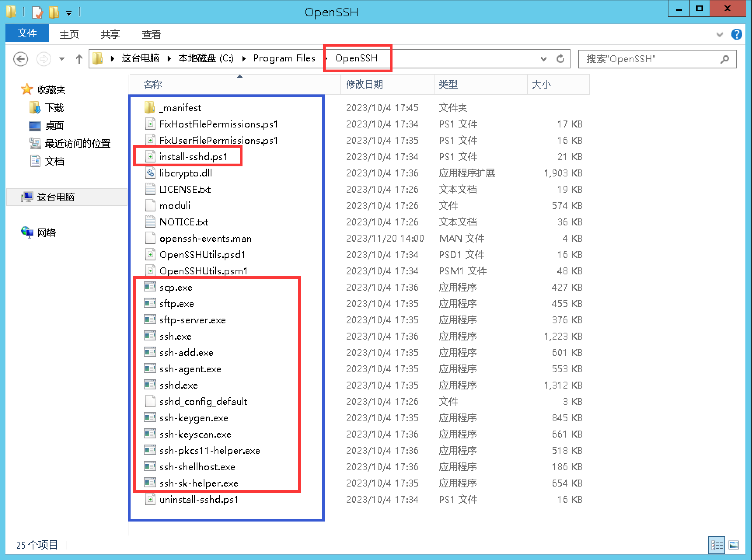The width and height of the screenshot is (752, 560).
Task: Switch to the 查看 tab
Action: pos(151,35)
